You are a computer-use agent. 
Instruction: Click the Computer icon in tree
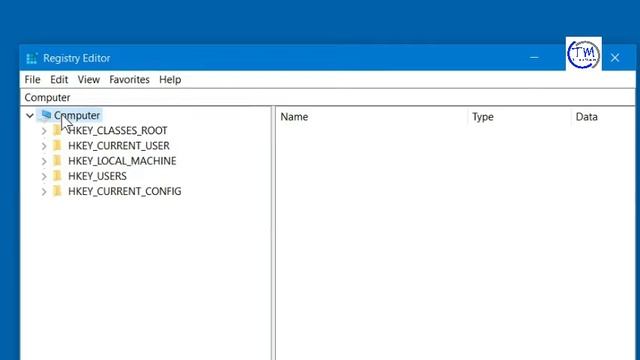(x=46, y=115)
